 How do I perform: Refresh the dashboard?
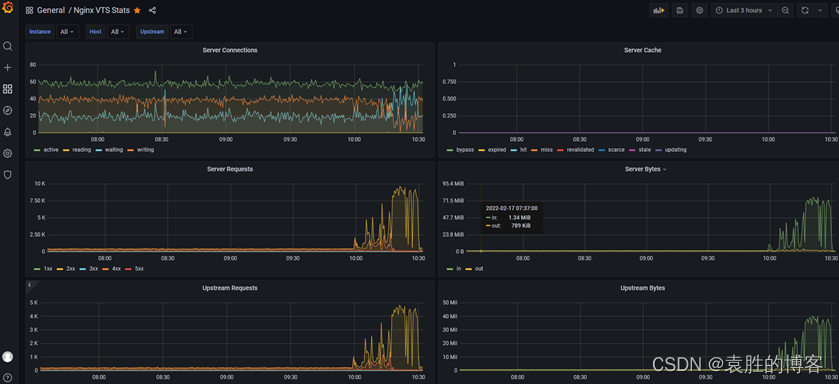pyautogui.click(x=804, y=10)
